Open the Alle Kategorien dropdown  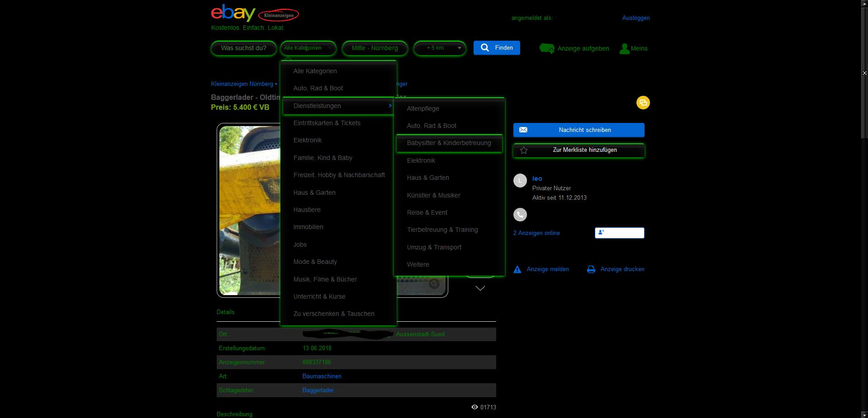tap(308, 48)
